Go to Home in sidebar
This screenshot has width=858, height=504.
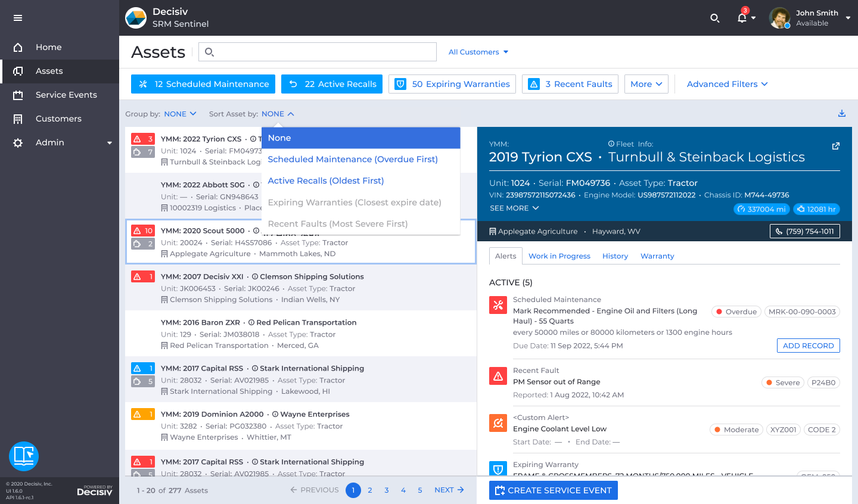60,47
